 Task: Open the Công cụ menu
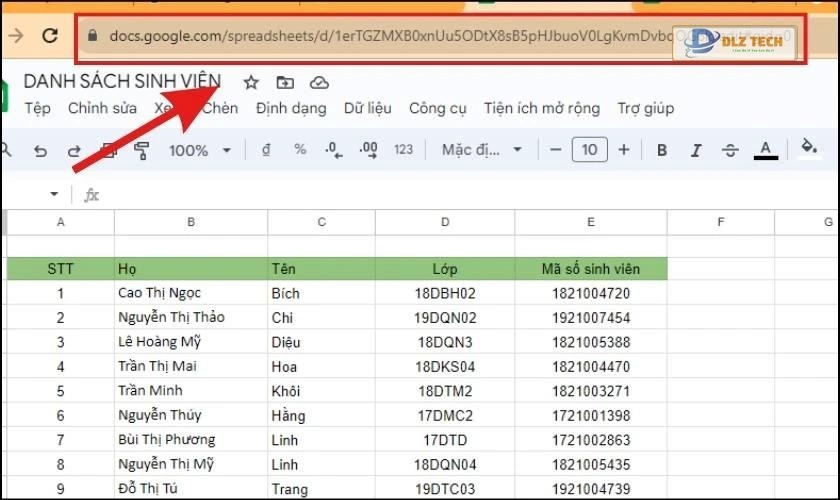point(438,108)
